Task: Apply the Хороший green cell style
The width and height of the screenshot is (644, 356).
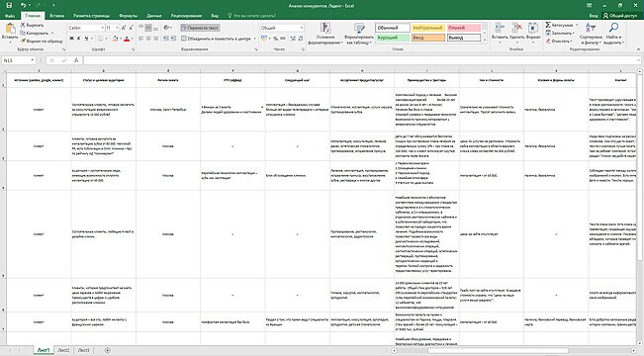Action: pos(392,38)
